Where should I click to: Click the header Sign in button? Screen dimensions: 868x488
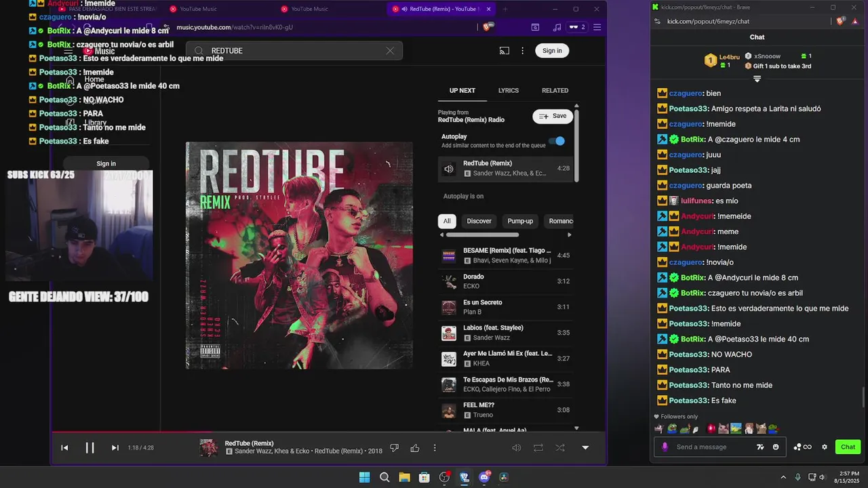552,51
